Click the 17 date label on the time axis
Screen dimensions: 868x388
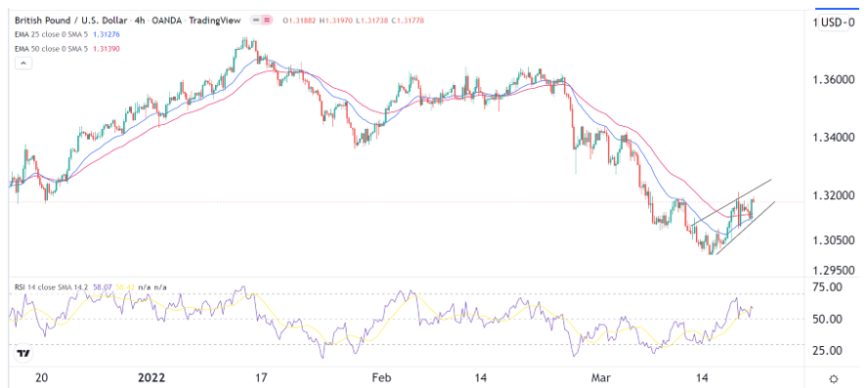tap(261, 378)
